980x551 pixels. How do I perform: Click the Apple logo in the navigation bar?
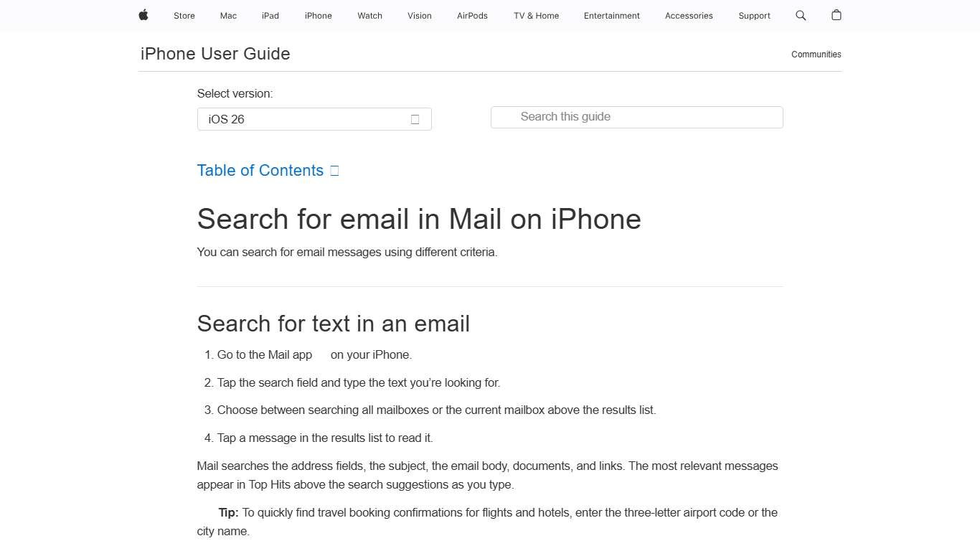(143, 15)
